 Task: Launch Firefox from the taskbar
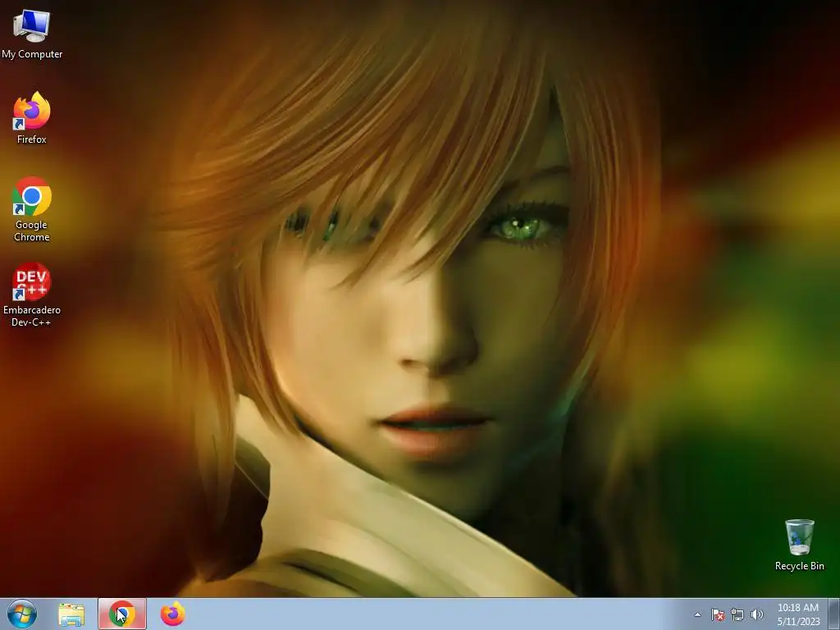[x=172, y=614]
